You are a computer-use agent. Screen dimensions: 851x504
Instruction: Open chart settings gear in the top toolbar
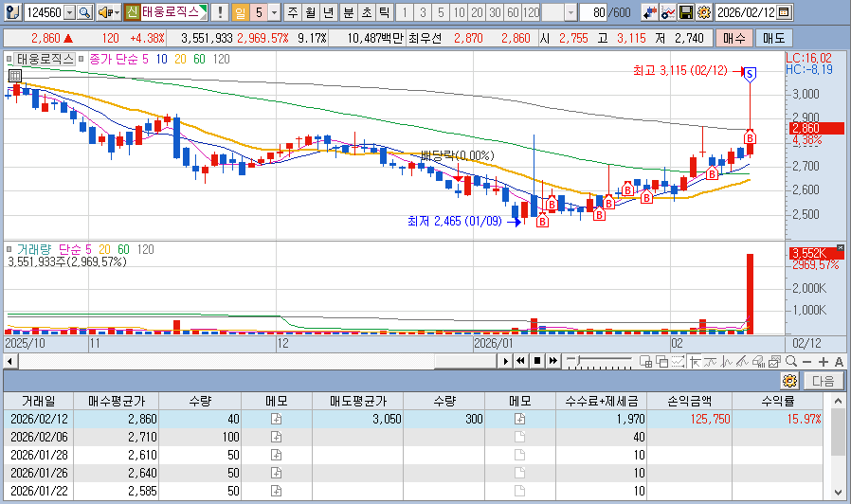click(x=704, y=12)
